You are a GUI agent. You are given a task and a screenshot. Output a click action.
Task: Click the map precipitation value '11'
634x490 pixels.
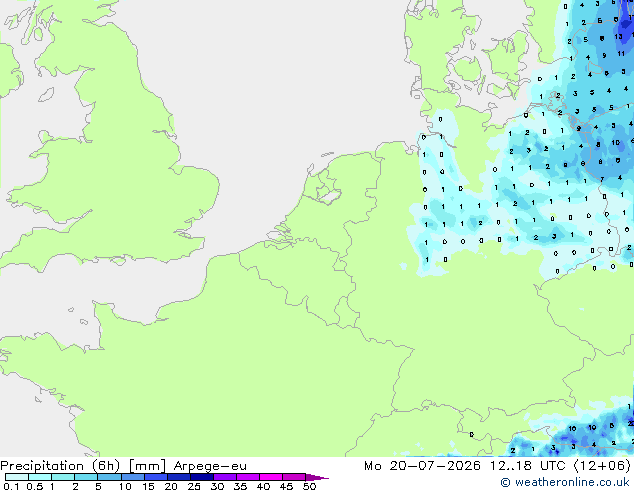click(x=621, y=53)
